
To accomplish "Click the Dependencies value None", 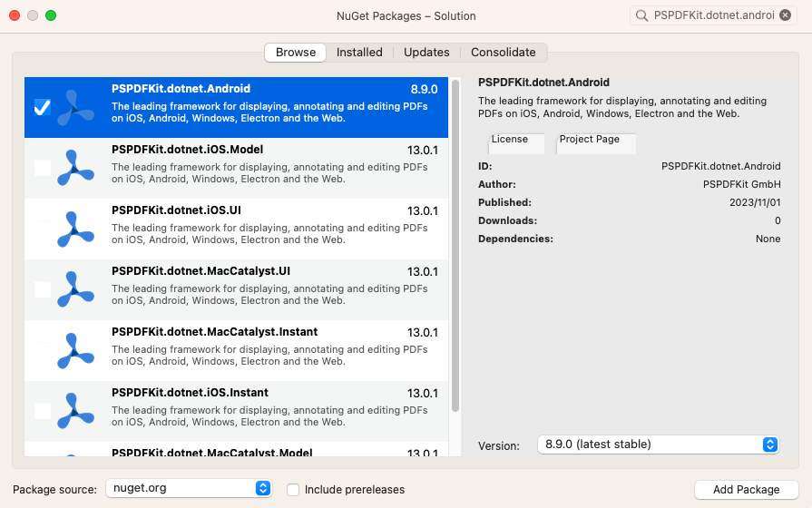I will pos(768,239).
